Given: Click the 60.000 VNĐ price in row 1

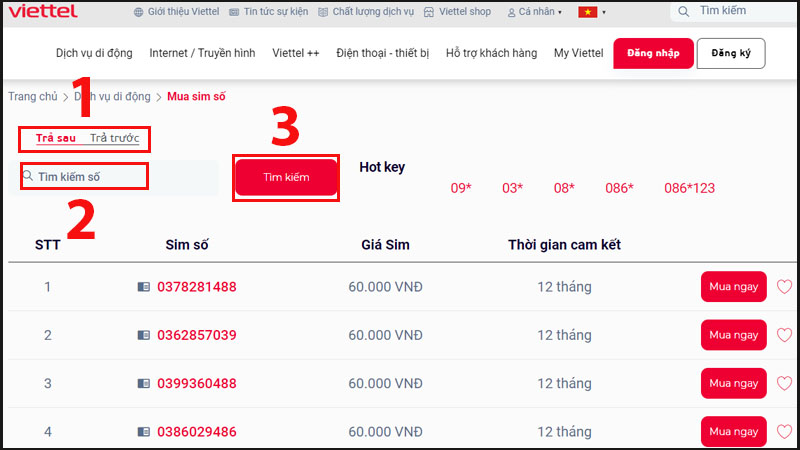Looking at the screenshot, I should pyautogui.click(x=386, y=287).
